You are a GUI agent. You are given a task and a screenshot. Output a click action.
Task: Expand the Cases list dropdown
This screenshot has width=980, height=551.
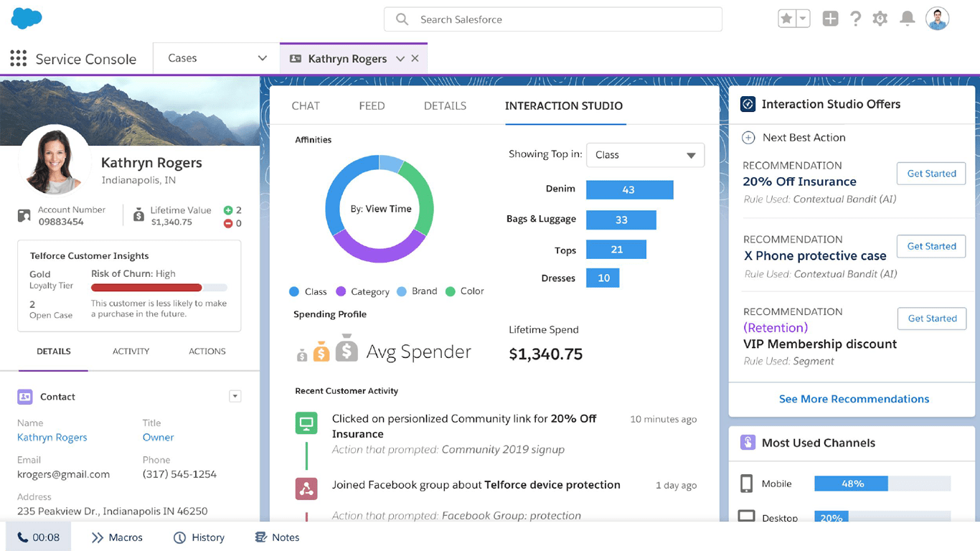click(263, 58)
